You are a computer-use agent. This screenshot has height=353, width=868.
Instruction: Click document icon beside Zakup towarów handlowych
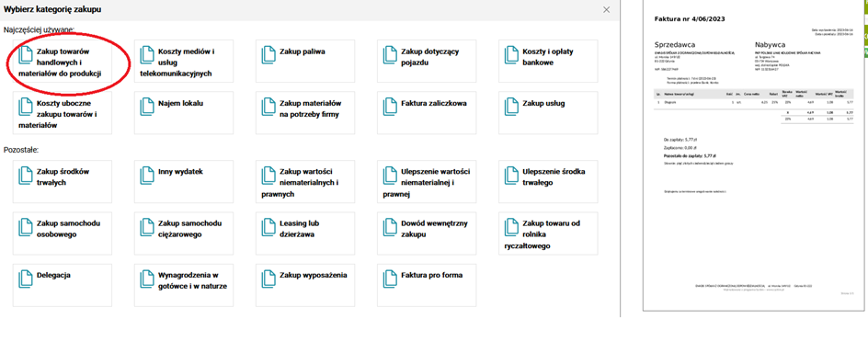26,54
